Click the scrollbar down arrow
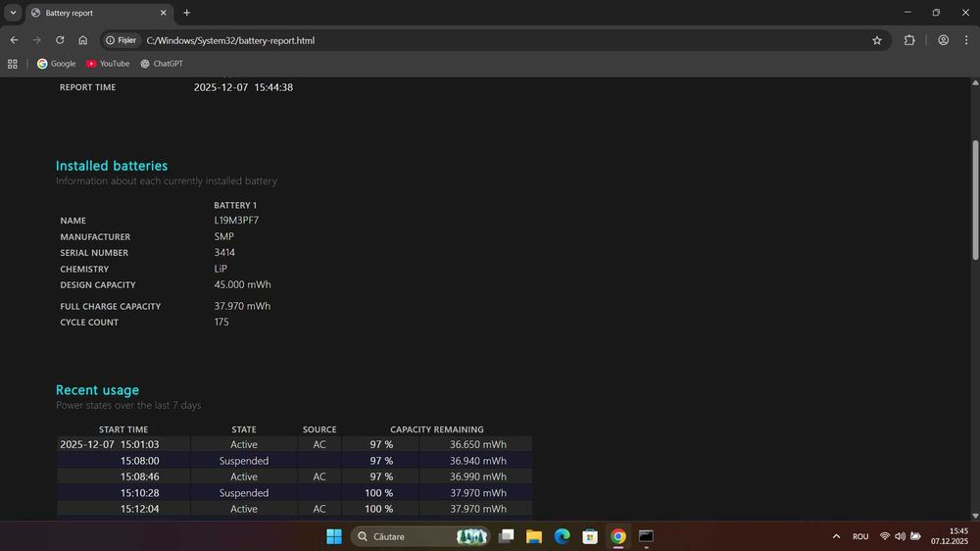The image size is (980, 551). (975, 516)
